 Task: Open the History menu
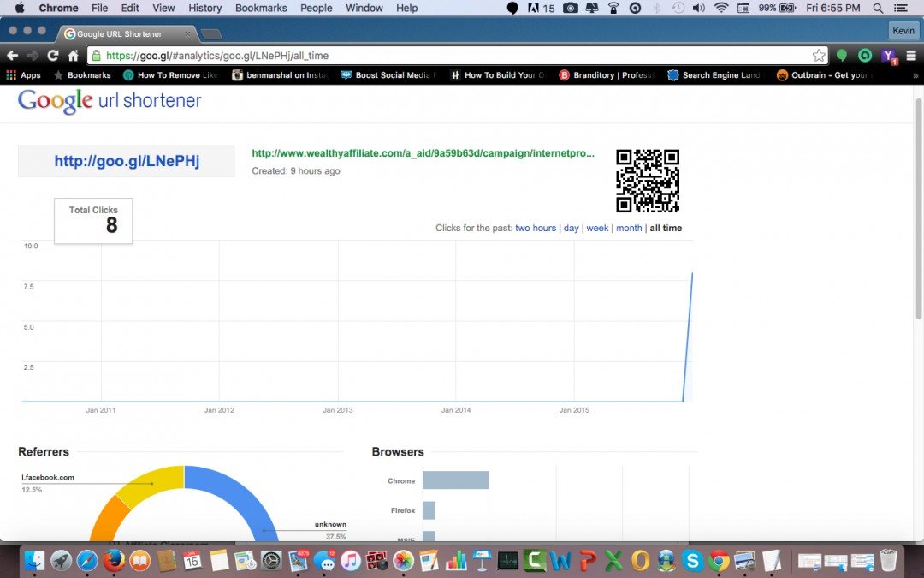(205, 9)
